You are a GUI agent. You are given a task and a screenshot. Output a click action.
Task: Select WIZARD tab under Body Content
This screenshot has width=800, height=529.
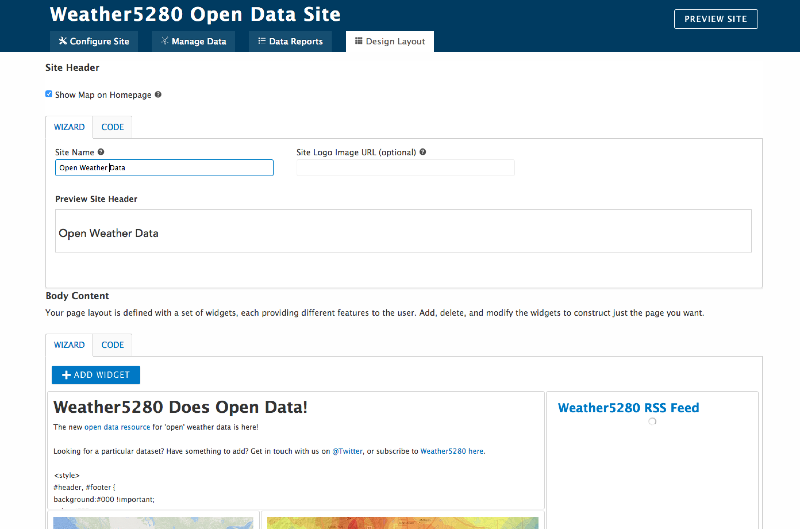point(69,345)
